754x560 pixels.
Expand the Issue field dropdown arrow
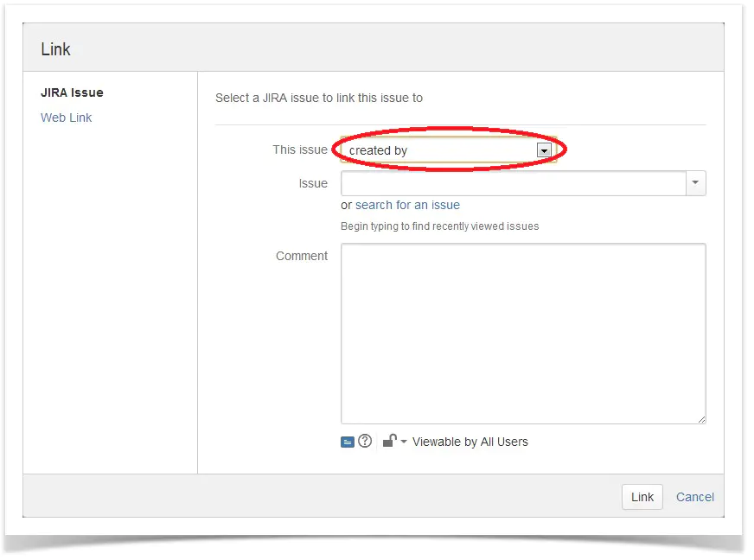[696, 183]
